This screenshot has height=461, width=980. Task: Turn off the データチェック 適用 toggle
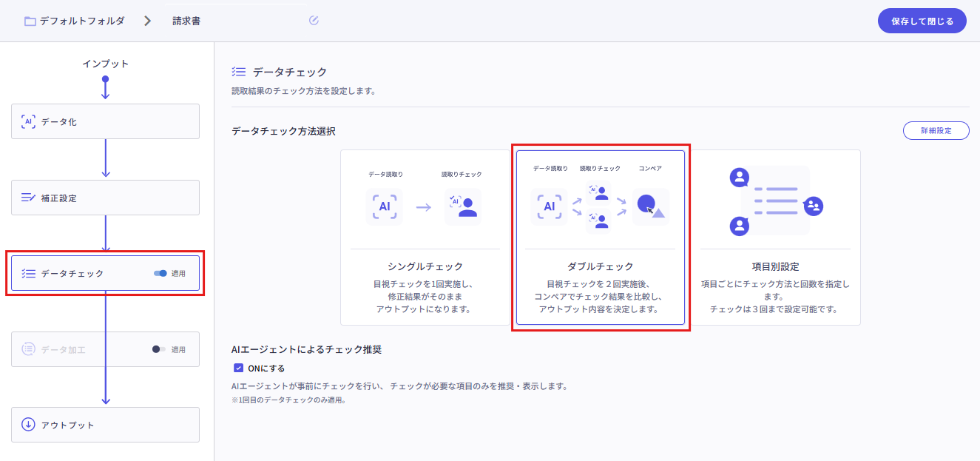click(160, 274)
